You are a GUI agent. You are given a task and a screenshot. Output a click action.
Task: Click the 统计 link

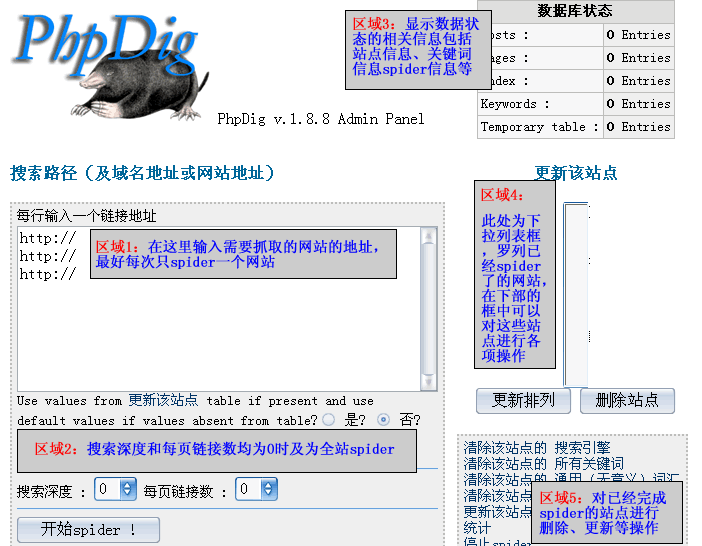[477, 528]
